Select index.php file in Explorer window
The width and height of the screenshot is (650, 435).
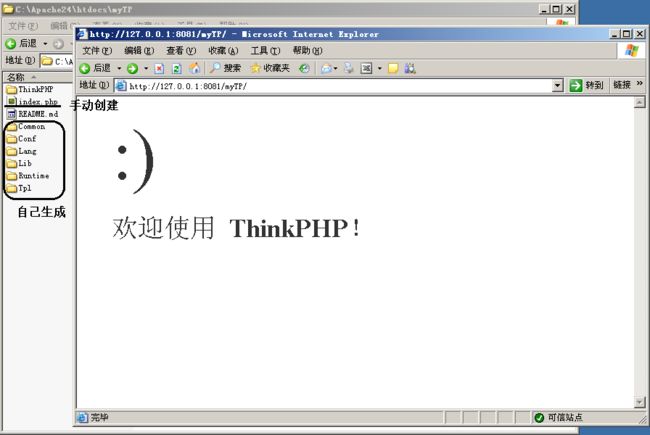tap(32, 101)
